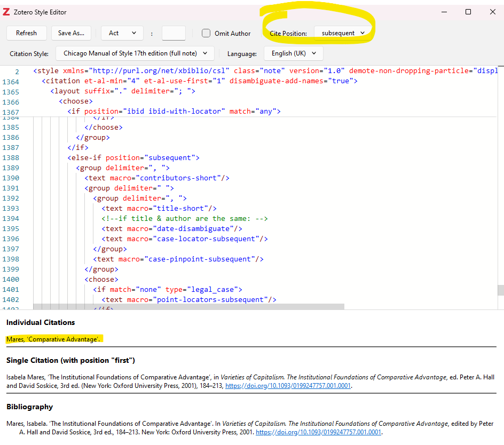Viewport: 504px width, 445px height.
Task: Click the line with macro "title-short"
Action: (x=159, y=209)
